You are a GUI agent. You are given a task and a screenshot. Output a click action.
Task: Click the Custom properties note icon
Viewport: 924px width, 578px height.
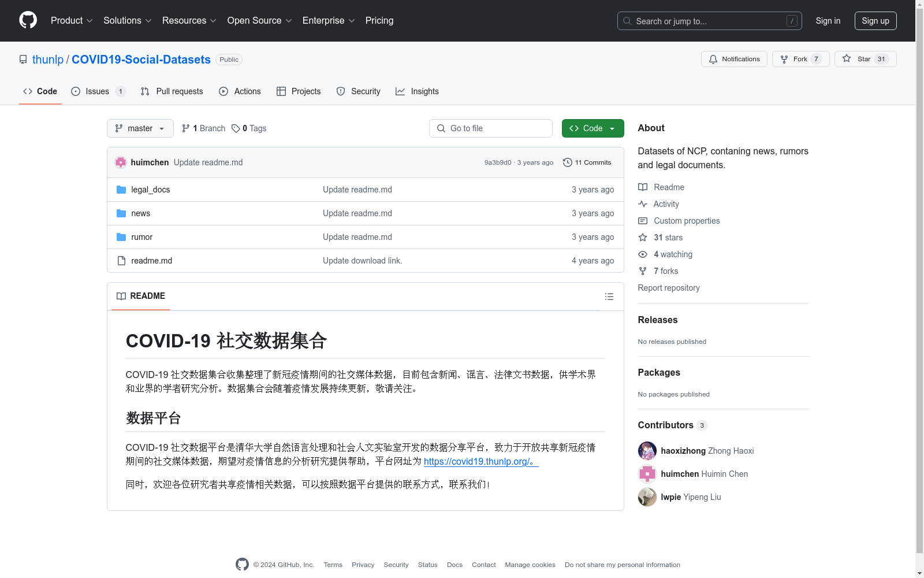pyautogui.click(x=643, y=221)
